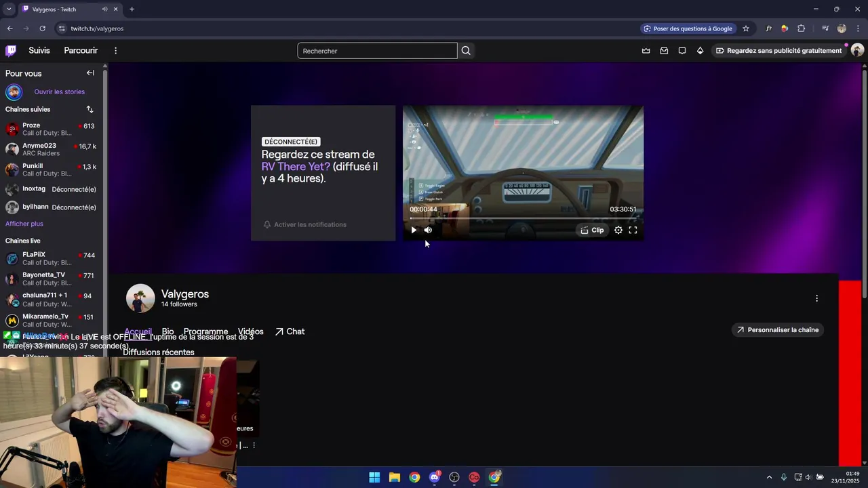868x488 pixels.
Task: Open Bayonetta_TV live channel
Action: tap(52, 279)
